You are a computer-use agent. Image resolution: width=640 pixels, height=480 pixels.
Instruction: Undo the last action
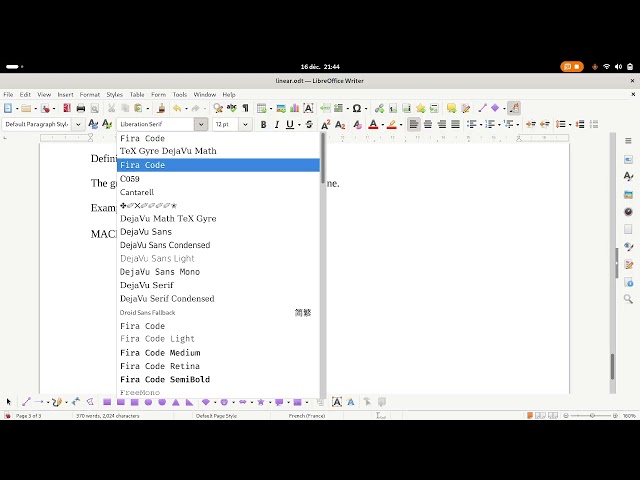(177, 108)
